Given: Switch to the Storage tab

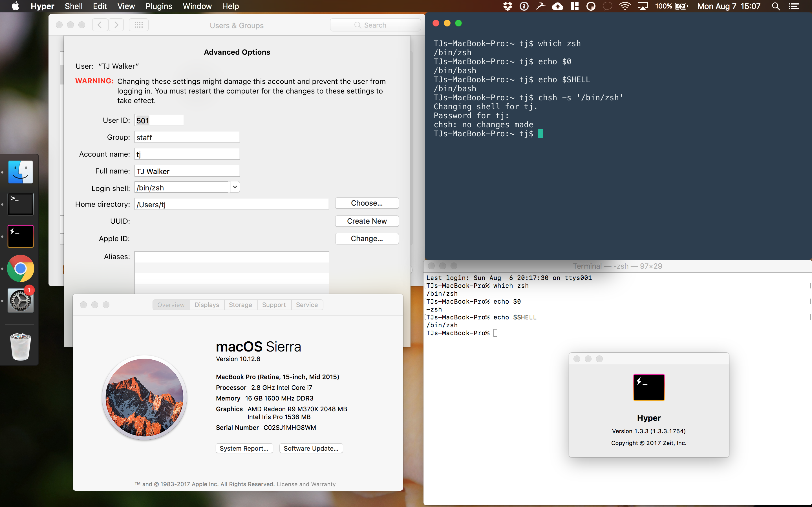Looking at the screenshot, I should tap(240, 304).
